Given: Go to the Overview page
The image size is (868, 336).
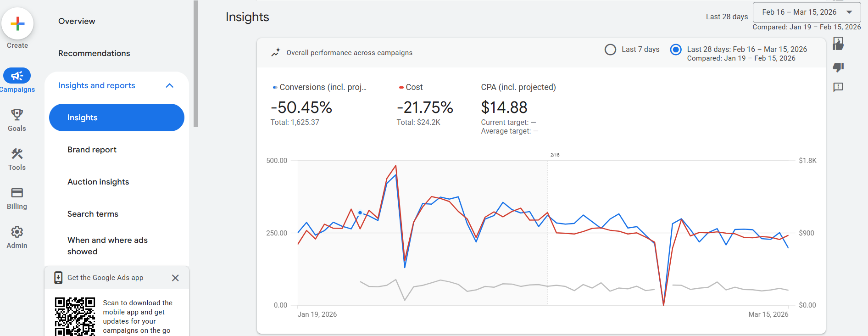Looking at the screenshot, I should [77, 21].
